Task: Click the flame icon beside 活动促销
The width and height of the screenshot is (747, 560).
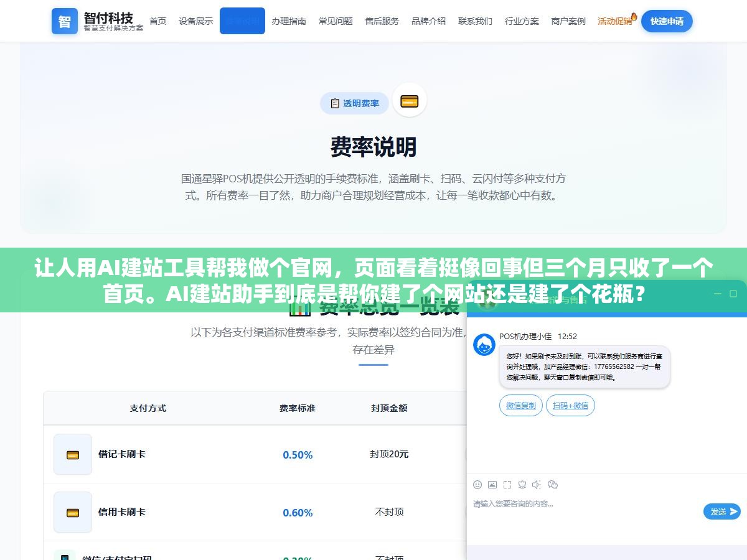Action: coord(634,16)
